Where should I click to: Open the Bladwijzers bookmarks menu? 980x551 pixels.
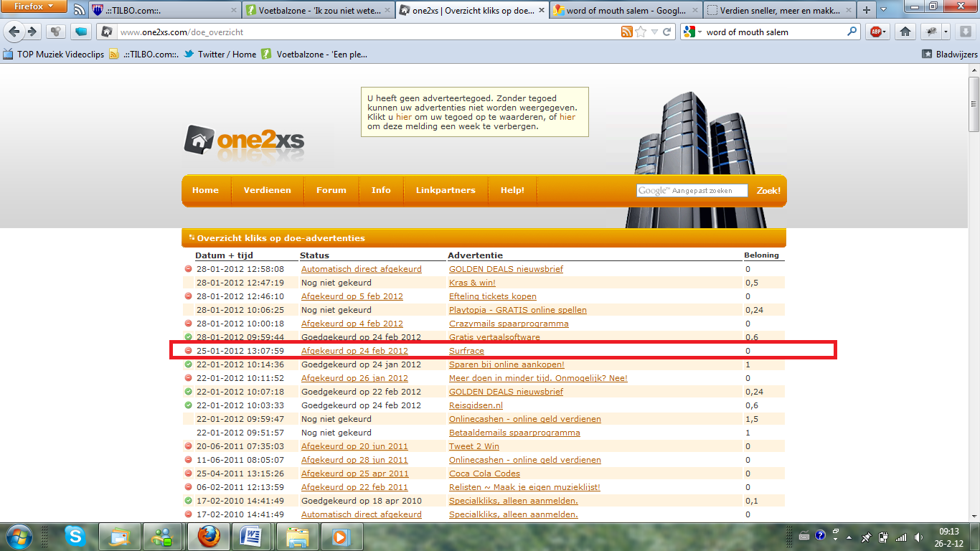click(948, 54)
